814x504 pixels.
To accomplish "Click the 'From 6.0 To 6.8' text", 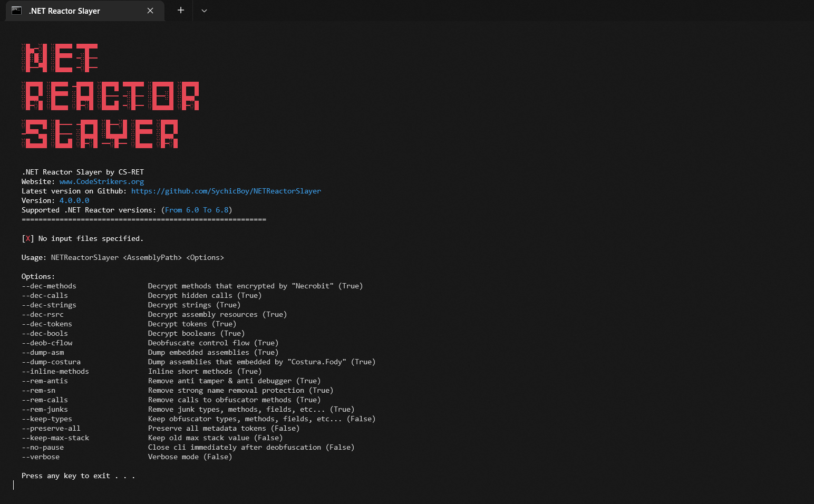I will coord(197,210).
